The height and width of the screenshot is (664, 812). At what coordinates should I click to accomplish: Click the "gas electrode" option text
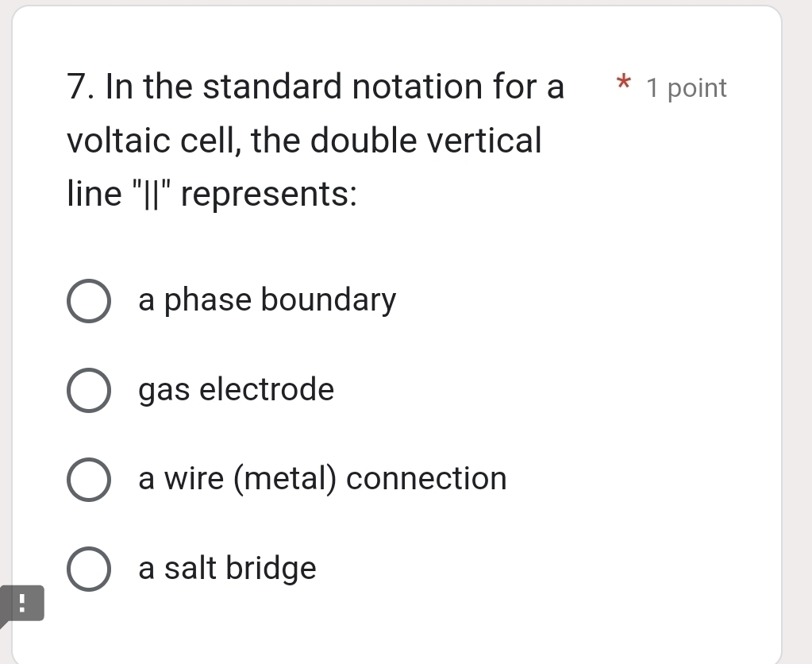tap(236, 389)
